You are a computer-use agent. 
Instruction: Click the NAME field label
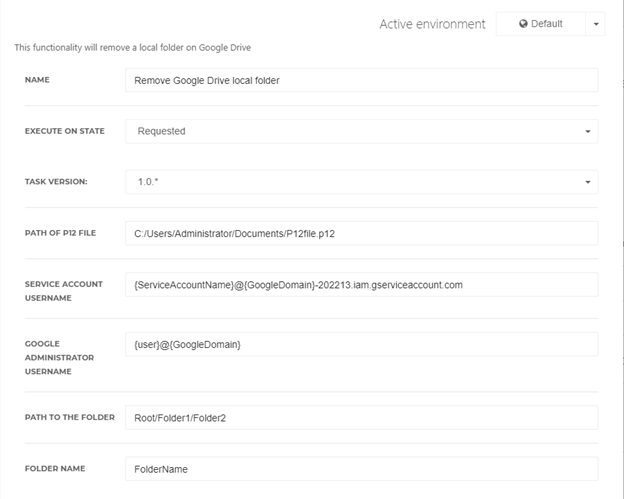tap(37, 80)
